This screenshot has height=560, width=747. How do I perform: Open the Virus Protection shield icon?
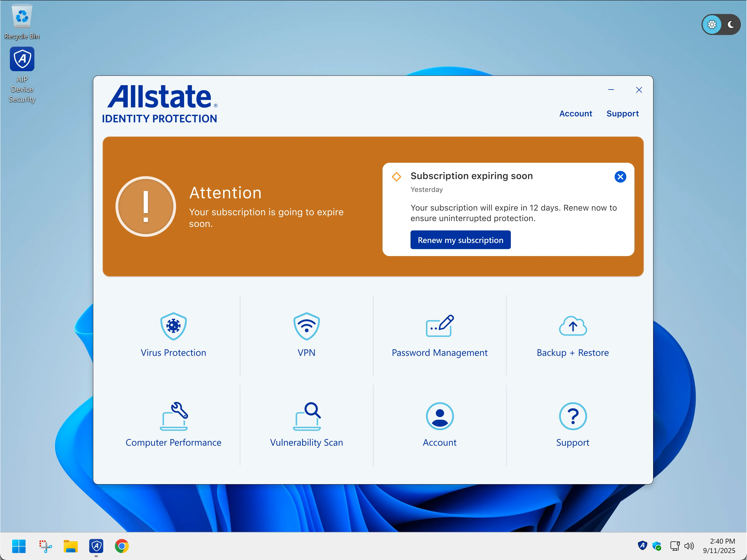click(174, 326)
